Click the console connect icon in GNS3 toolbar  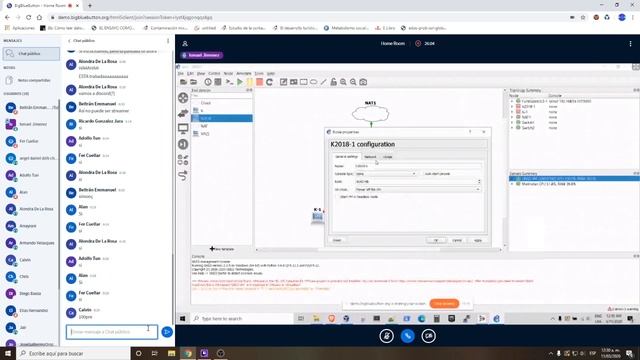(229, 82)
